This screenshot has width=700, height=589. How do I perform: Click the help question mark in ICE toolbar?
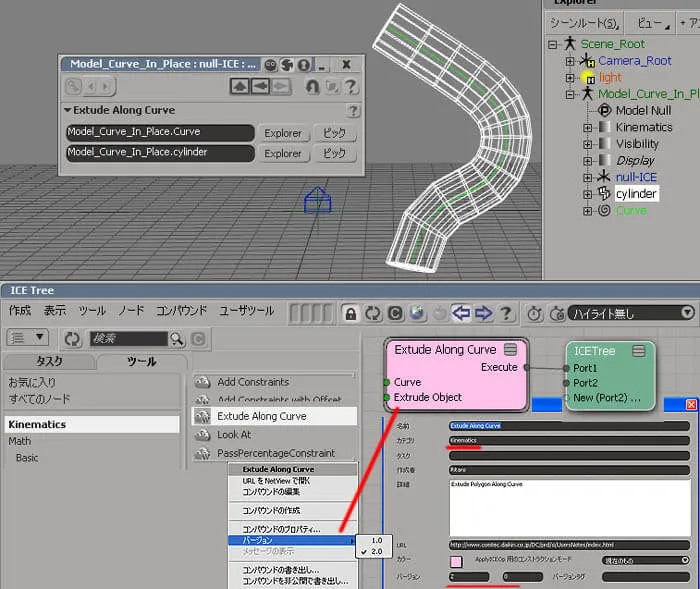(x=506, y=313)
